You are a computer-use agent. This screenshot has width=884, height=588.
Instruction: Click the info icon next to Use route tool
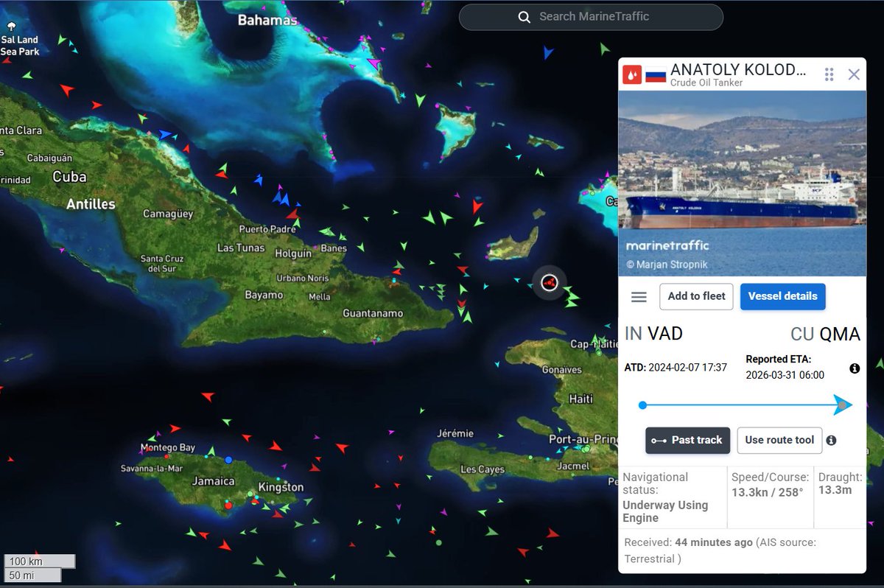point(832,440)
